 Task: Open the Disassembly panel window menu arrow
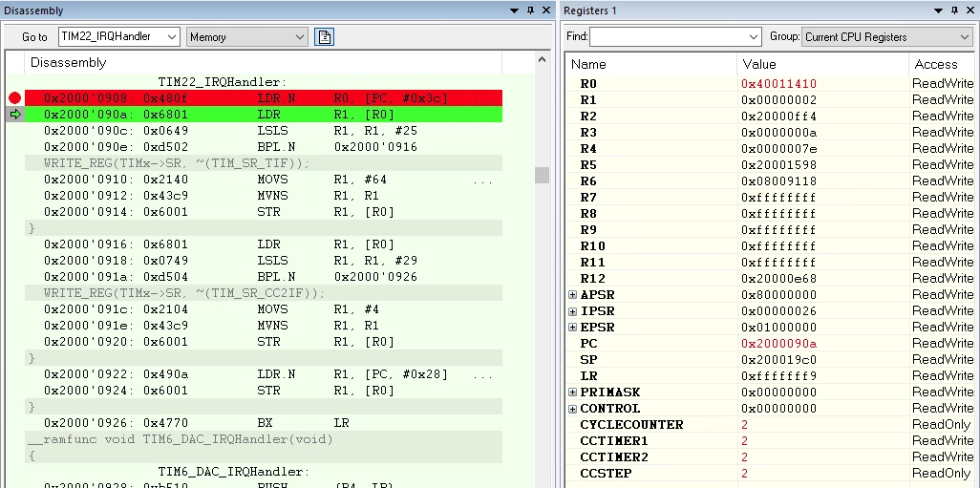coord(515,10)
